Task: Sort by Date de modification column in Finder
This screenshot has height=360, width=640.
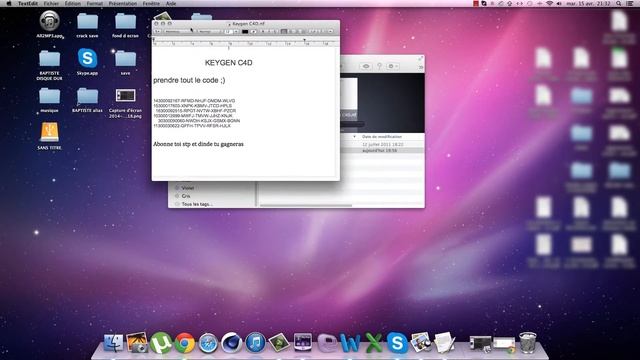Action: [x=382, y=137]
